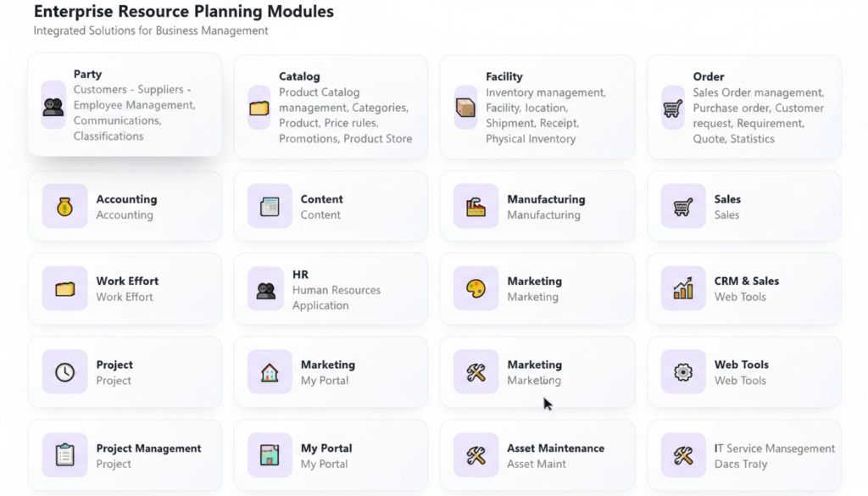This screenshot has width=868, height=496.
Task: Click the Project clock icon
Action: tap(64, 371)
